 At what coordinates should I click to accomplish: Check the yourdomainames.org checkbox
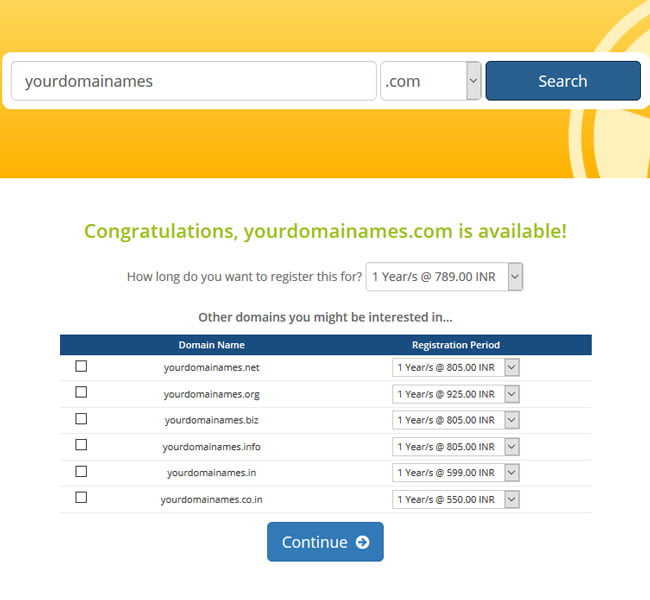81,392
